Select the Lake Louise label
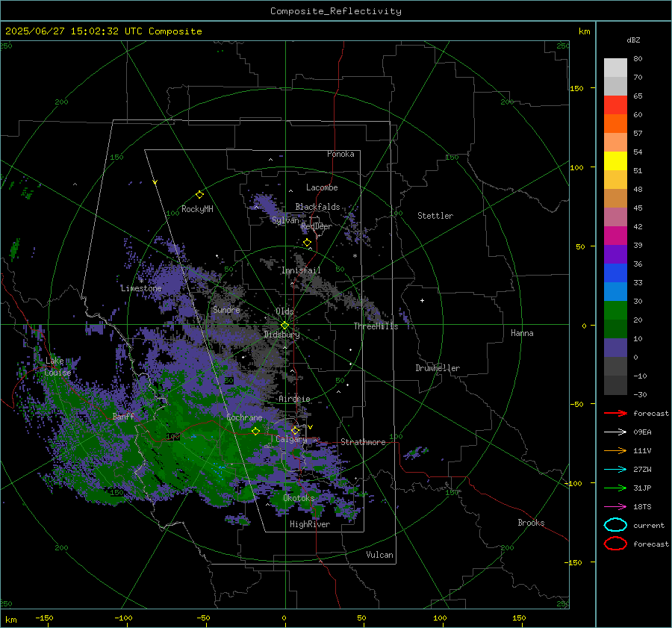 57,367
